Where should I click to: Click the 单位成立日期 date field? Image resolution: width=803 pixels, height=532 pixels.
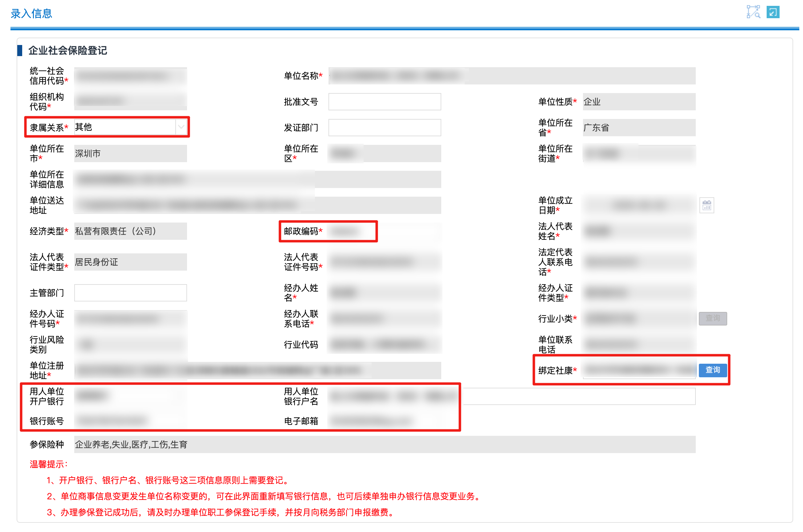639,205
